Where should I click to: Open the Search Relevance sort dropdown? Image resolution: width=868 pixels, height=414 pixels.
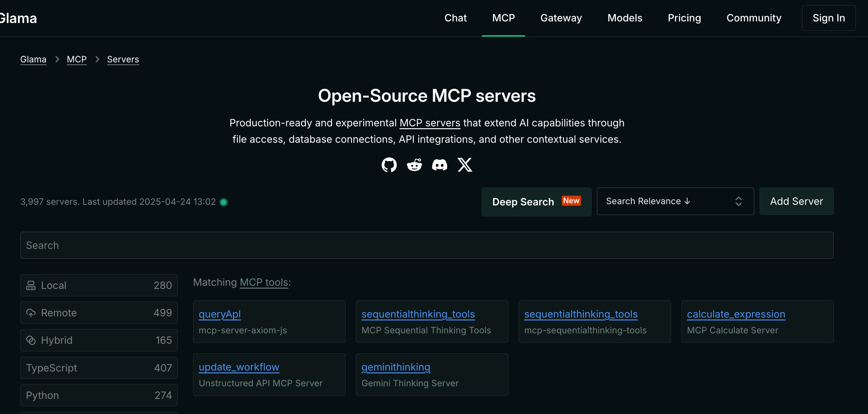(x=675, y=201)
